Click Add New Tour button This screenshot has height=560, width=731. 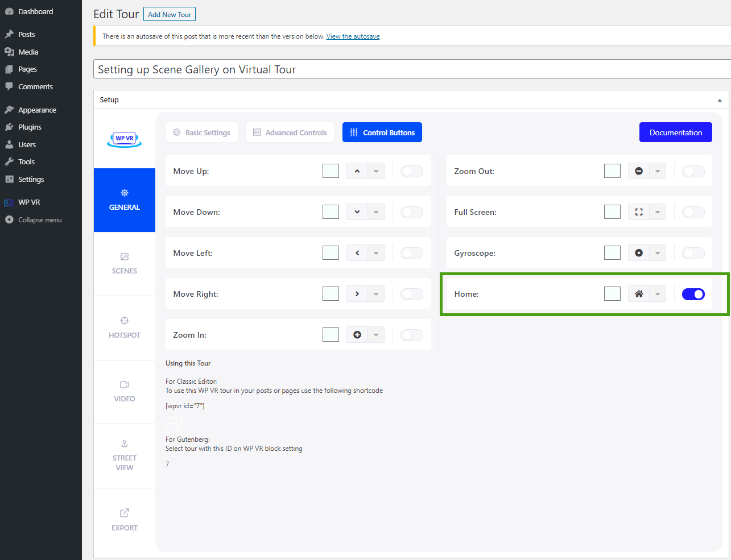pyautogui.click(x=170, y=14)
